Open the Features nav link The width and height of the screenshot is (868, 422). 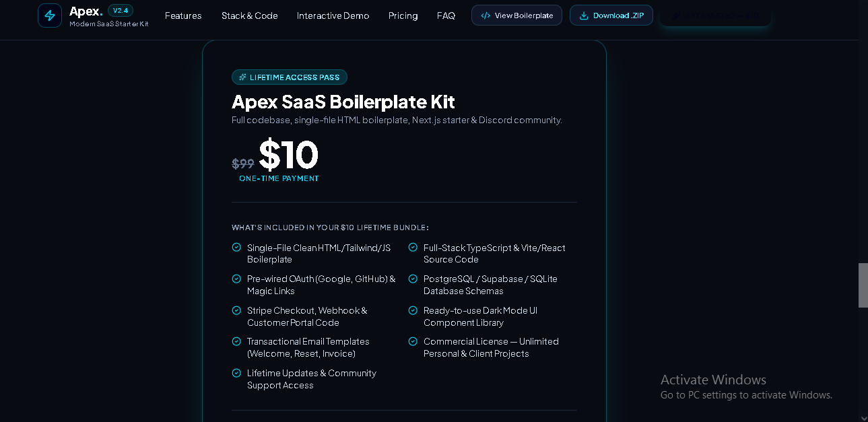pos(183,15)
